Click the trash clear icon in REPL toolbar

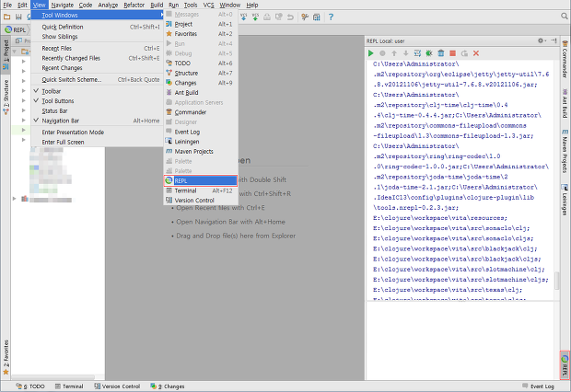440,53
